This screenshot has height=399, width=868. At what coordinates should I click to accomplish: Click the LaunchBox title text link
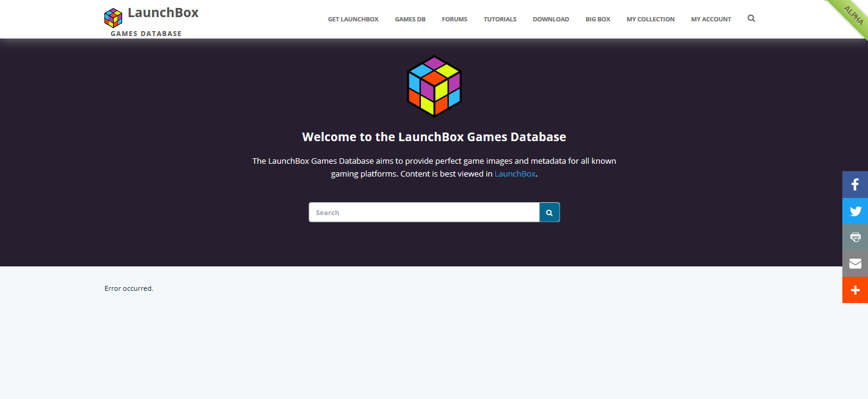coord(163,13)
